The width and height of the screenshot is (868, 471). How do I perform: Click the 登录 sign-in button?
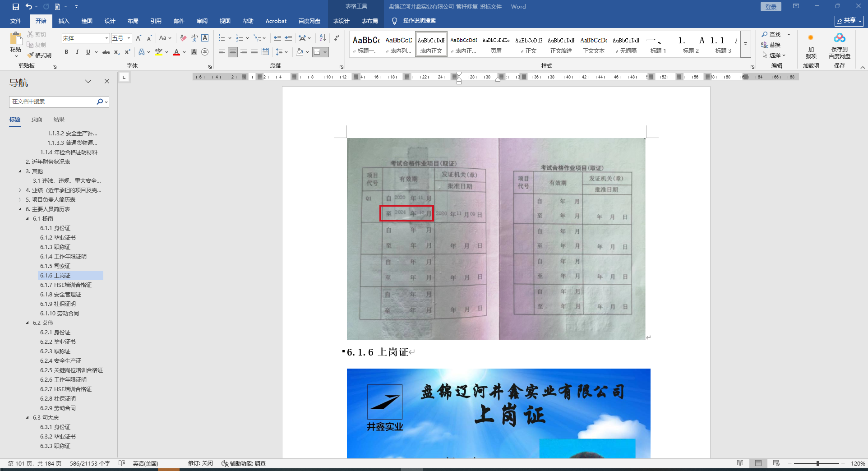[771, 7]
